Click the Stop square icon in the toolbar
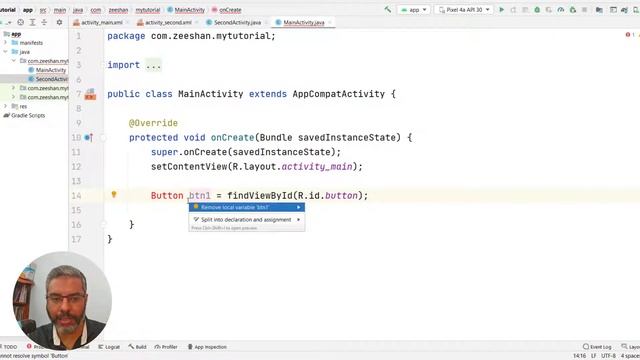640x360 pixels. 584,9
